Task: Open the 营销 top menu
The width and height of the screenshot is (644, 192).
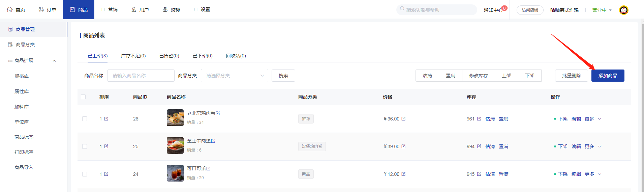Action: (x=110, y=9)
